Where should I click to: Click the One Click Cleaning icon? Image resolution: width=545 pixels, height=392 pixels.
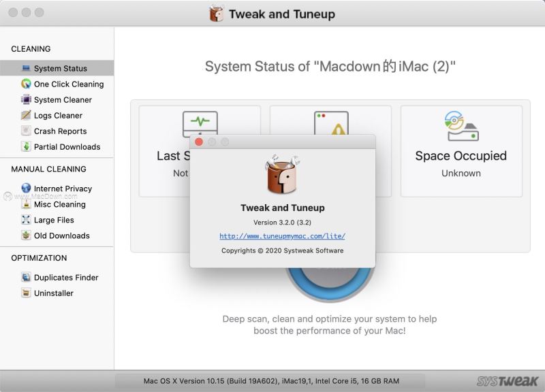pyautogui.click(x=26, y=84)
